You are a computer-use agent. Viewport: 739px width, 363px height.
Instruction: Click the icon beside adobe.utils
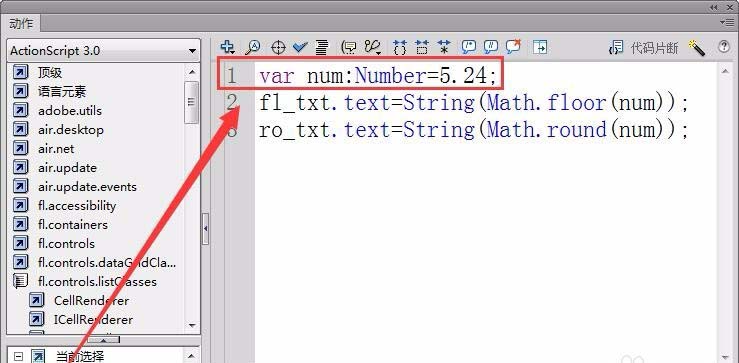click(x=20, y=111)
